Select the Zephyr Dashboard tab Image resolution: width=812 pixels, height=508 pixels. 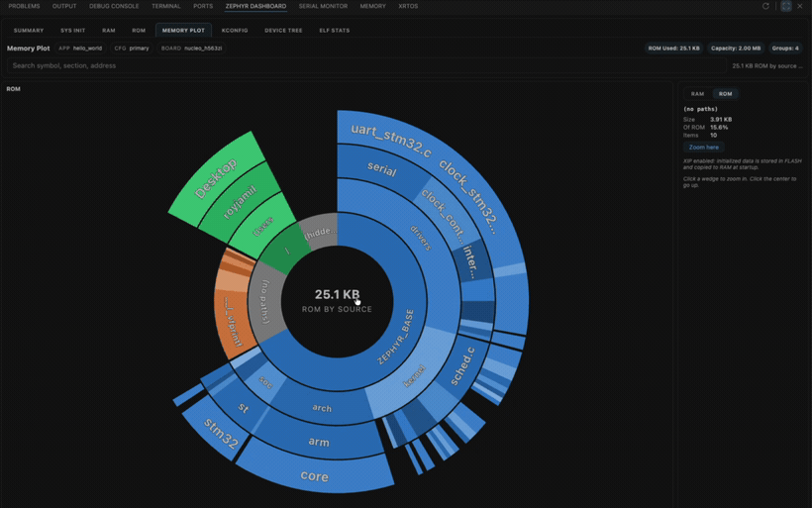255,6
